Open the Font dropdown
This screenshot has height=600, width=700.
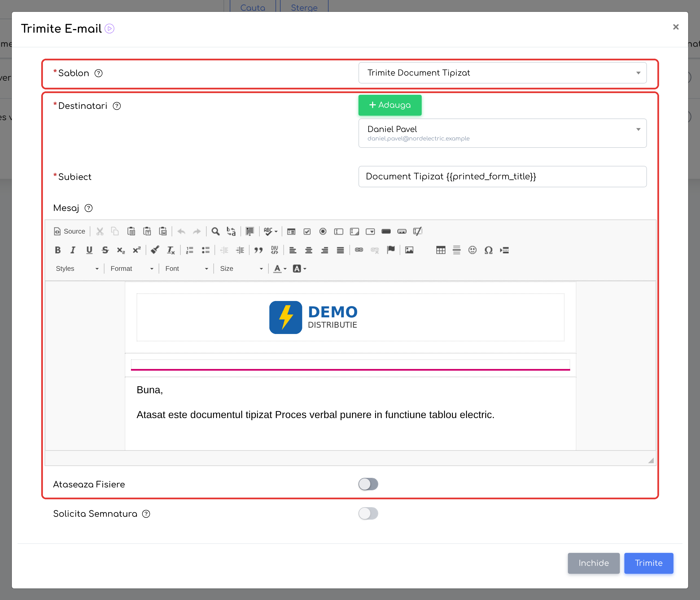pos(187,269)
